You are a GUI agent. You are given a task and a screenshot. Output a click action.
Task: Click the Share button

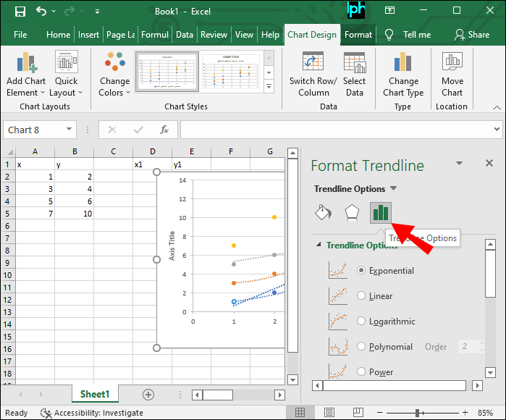(x=472, y=34)
